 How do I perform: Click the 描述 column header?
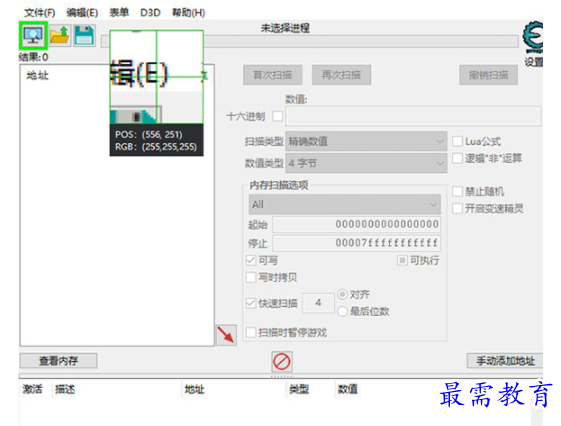65,389
